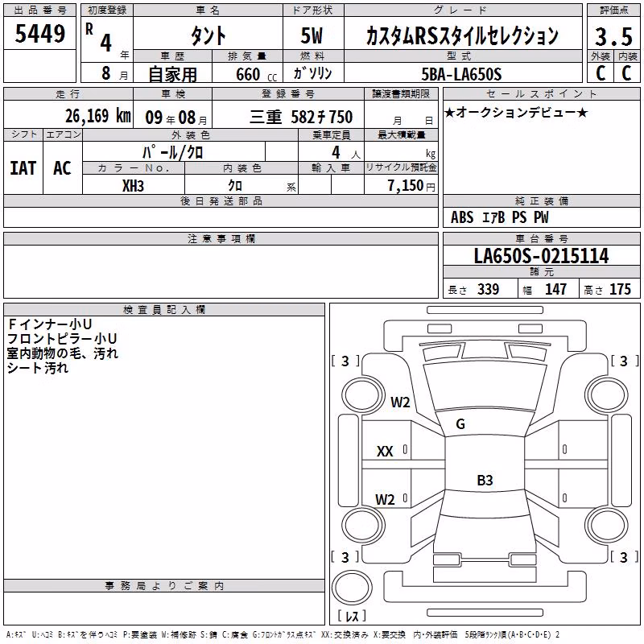This screenshot has width=644, height=644.
Task: Click the displacement value 660 cc
Action: [x=256, y=75]
